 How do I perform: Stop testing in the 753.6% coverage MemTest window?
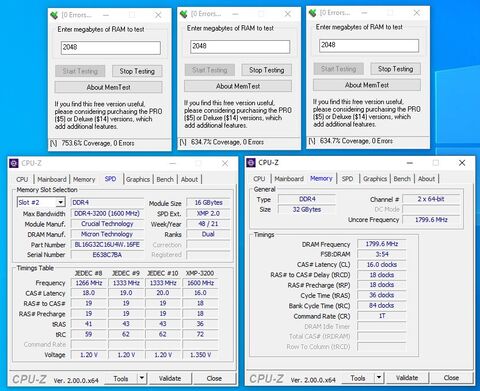tap(137, 71)
